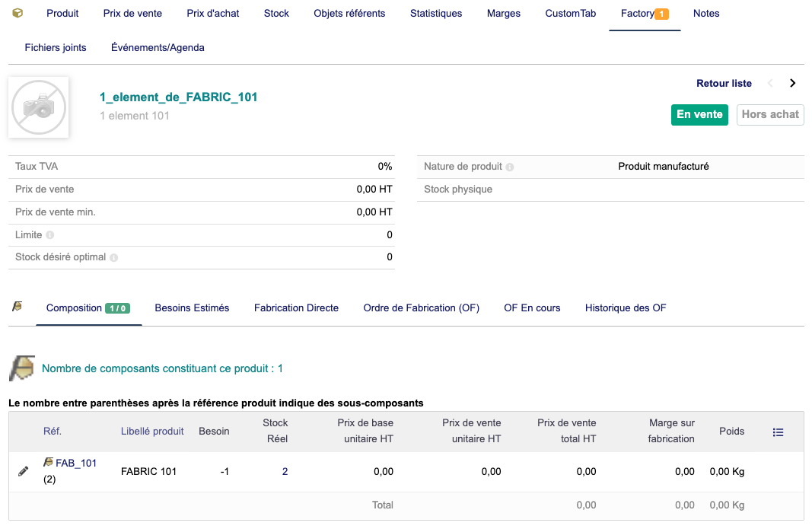
Task: Click the '1 element 101' subtitle text
Action: click(135, 116)
